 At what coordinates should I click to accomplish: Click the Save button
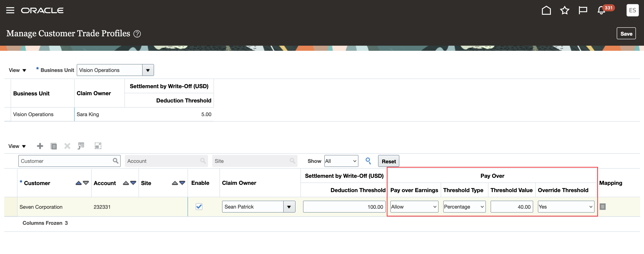click(x=626, y=34)
